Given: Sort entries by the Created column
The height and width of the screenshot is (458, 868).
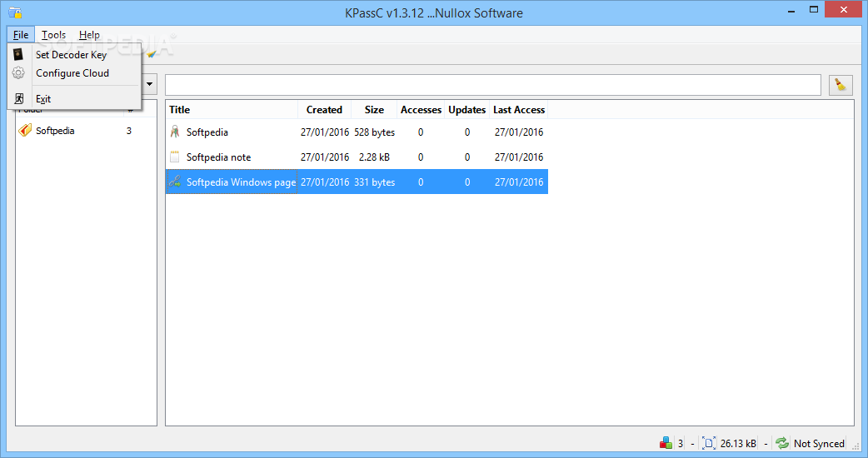Looking at the screenshot, I should click(x=324, y=110).
